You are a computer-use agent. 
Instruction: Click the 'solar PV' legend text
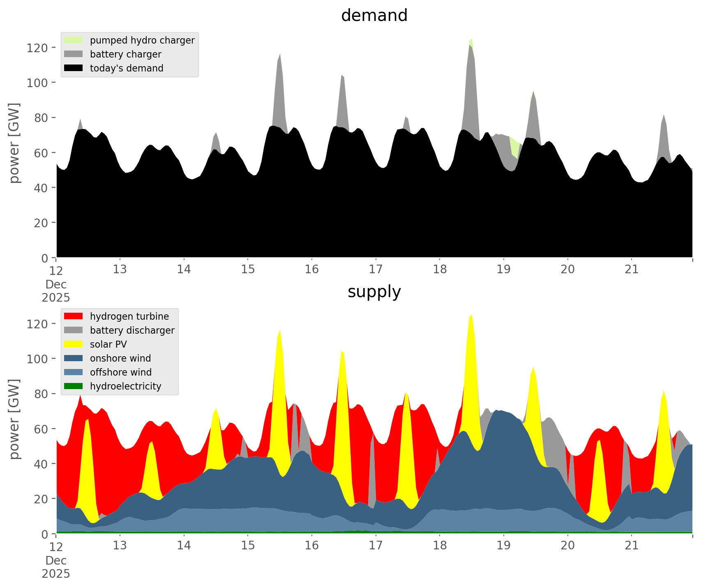pyautogui.click(x=108, y=344)
